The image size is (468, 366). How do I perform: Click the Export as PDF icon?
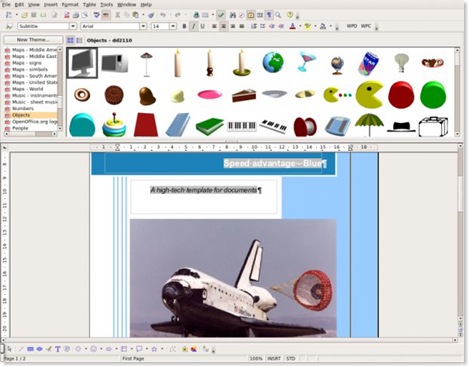[67, 15]
